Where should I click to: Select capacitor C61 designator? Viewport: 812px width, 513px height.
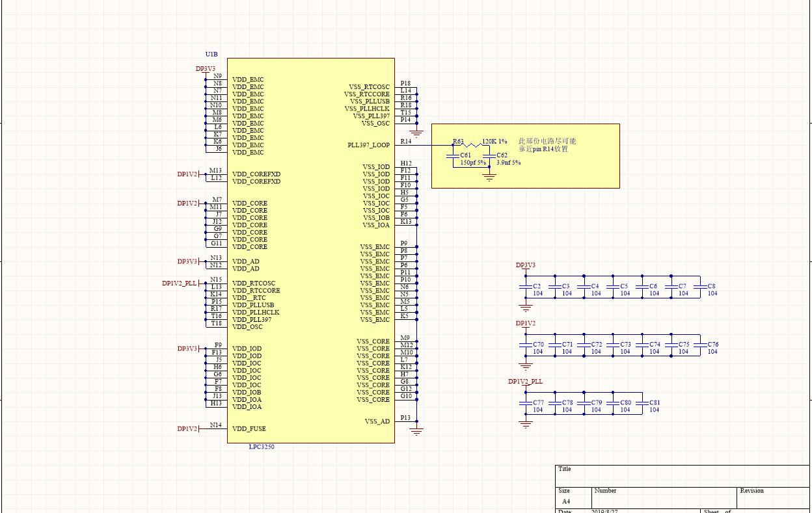click(466, 155)
